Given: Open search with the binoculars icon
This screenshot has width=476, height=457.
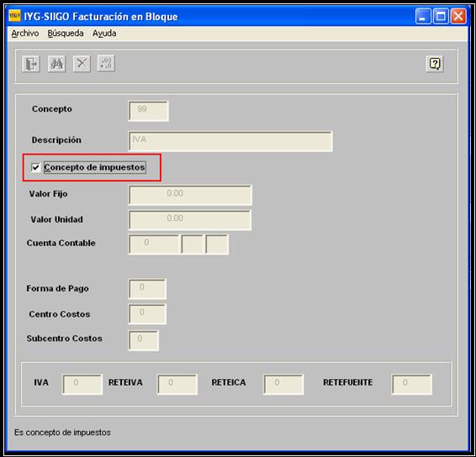Looking at the screenshot, I should point(57,64).
